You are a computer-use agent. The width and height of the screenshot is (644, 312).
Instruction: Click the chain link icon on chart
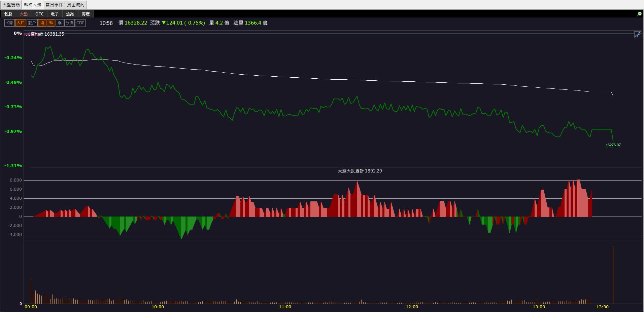638,35
